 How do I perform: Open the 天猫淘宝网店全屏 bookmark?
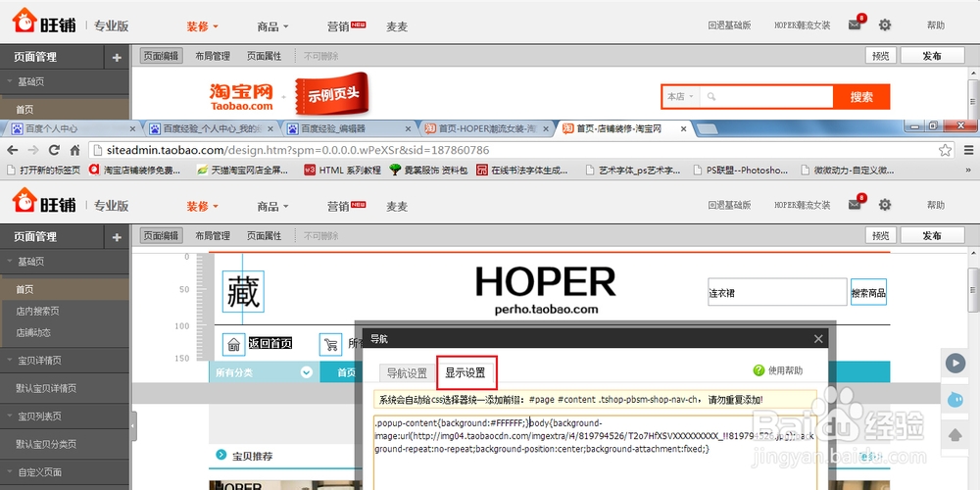pyautogui.click(x=241, y=170)
